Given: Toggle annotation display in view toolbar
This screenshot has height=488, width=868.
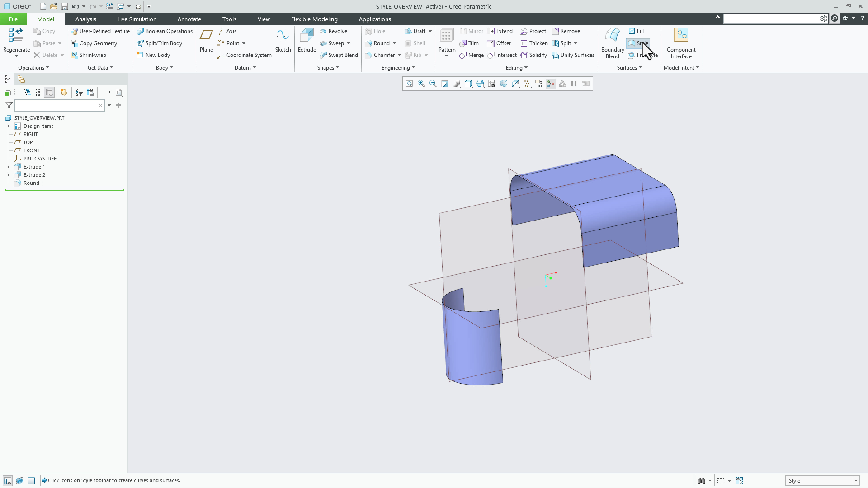Looking at the screenshot, I should [x=539, y=84].
